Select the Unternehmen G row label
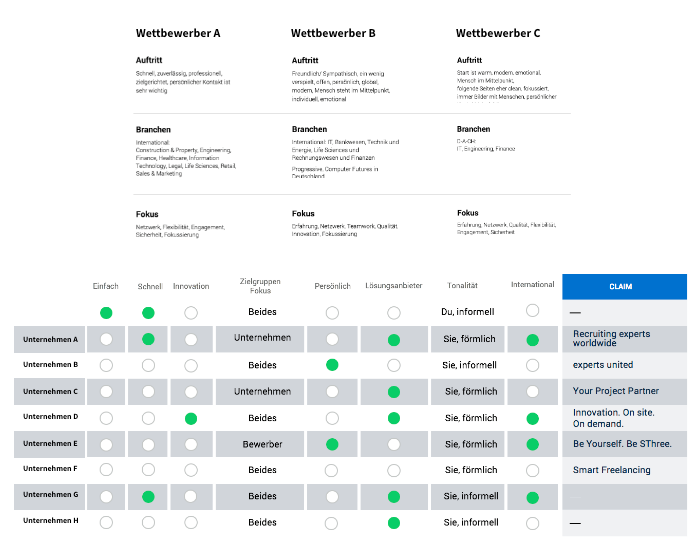Screen dimensions: 700x543 tap(50, 494)
